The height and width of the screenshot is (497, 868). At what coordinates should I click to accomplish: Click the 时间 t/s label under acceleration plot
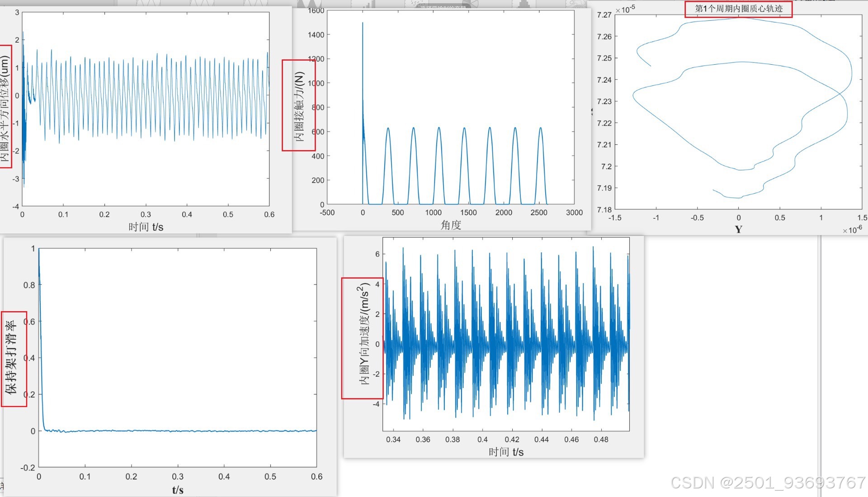(x=506, y=452)
